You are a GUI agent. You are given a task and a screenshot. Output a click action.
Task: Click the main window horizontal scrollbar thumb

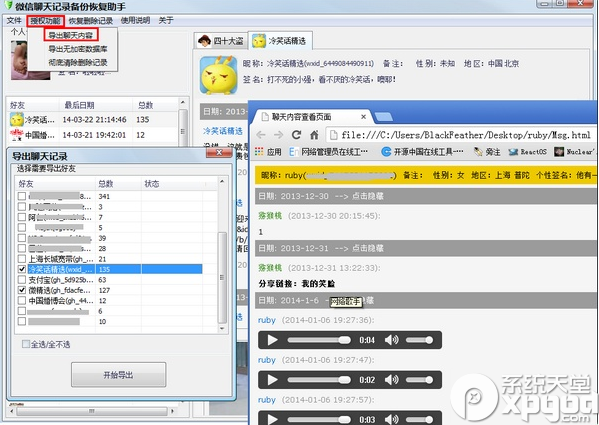(92, 411)
